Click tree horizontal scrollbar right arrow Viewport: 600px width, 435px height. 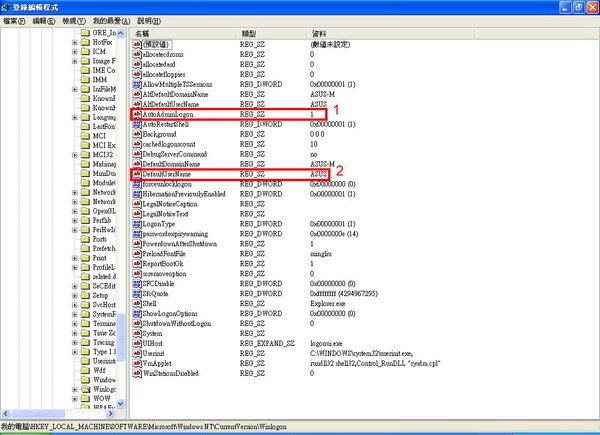coord(111,414)
